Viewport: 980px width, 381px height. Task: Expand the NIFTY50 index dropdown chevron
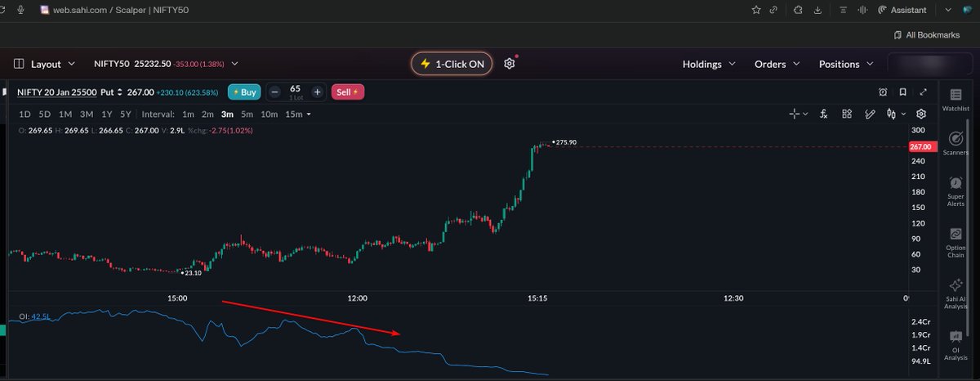pyautogui.click(x=235, y=64)
